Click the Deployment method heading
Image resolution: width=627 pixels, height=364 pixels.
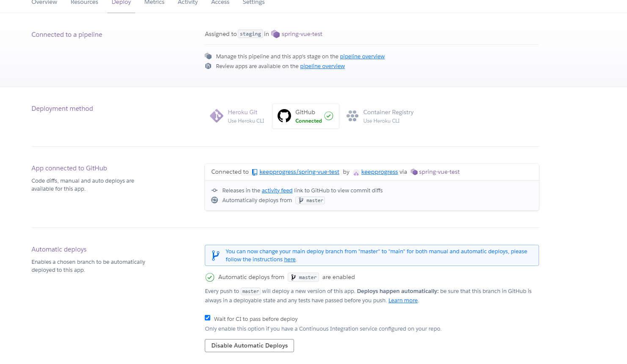point(62,109)
